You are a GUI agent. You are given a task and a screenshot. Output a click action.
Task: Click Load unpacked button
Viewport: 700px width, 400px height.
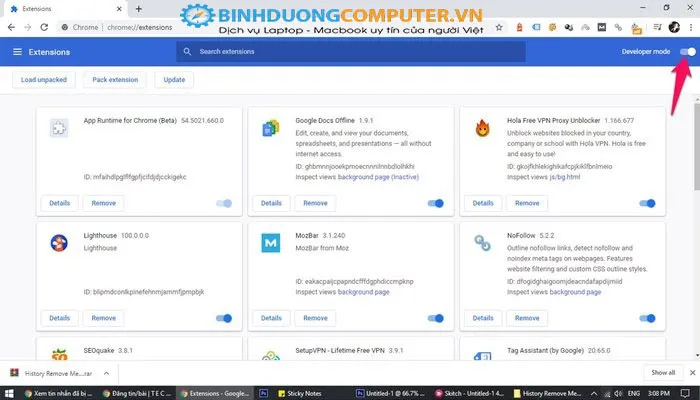coord(44,80)
